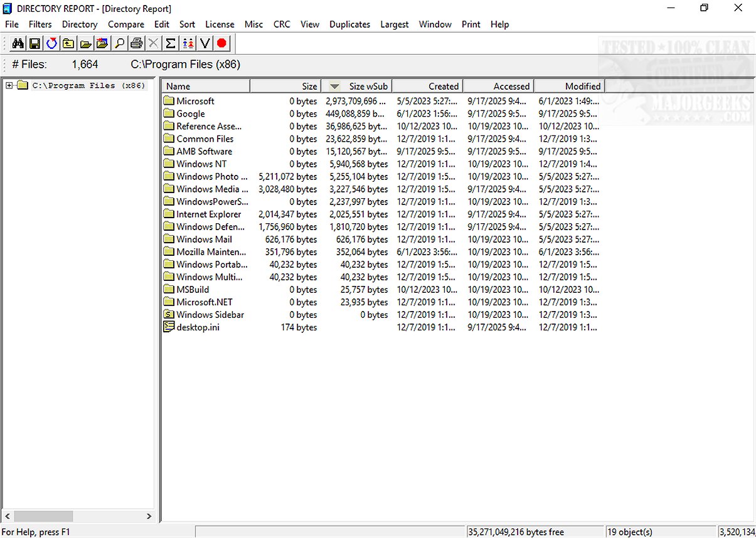Click the 5,211,072 bytes size cell
The image size is (756, 538).
[288, 176]
